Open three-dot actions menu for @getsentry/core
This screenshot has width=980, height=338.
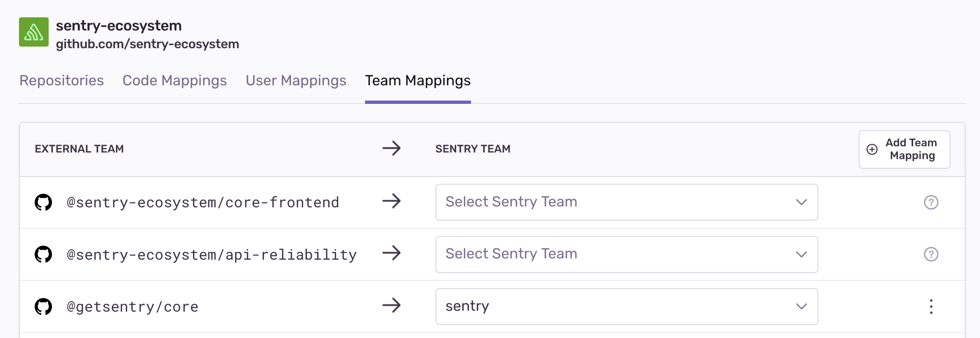931,307
